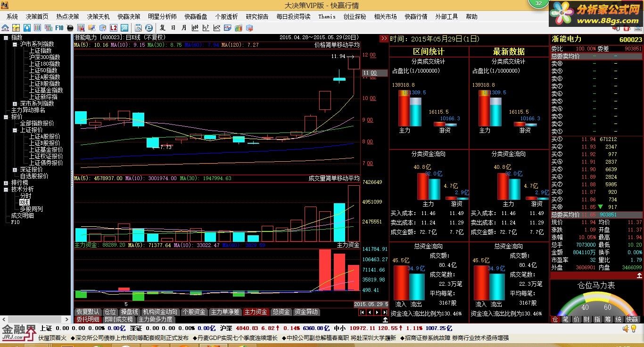Open the 帮助 menu
Screen dimensions: 644x347
coord(471,17)
